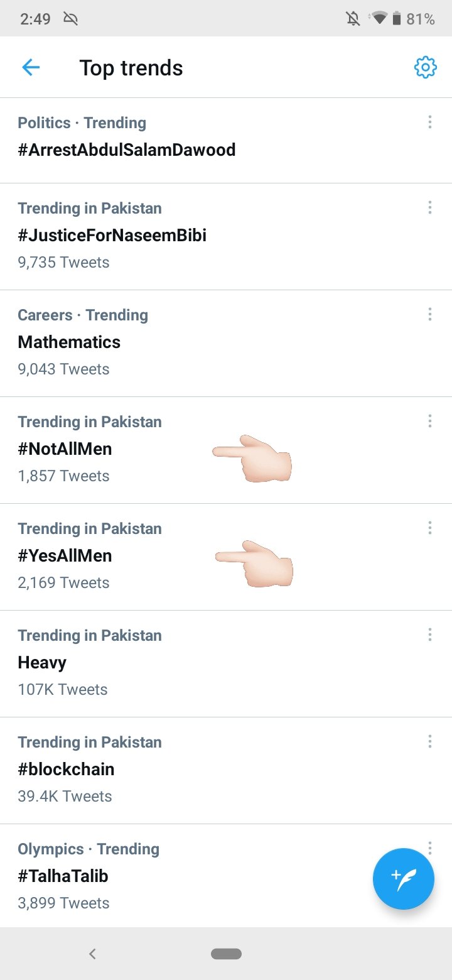This screenshot has width=452, height=980.
Task: View tweets about Mathematics trend
Action: pyautogui.click(x=226, y=344)
